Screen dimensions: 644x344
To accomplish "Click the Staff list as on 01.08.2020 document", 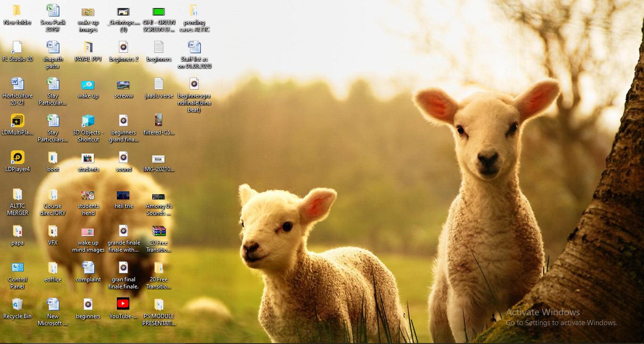I will tap(194, 47).
